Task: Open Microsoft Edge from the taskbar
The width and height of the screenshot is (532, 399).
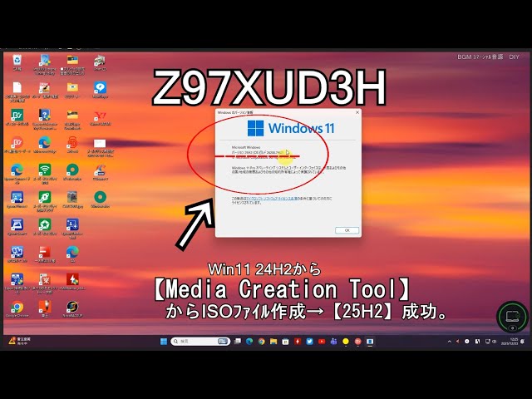Action: tap(249, 342)
